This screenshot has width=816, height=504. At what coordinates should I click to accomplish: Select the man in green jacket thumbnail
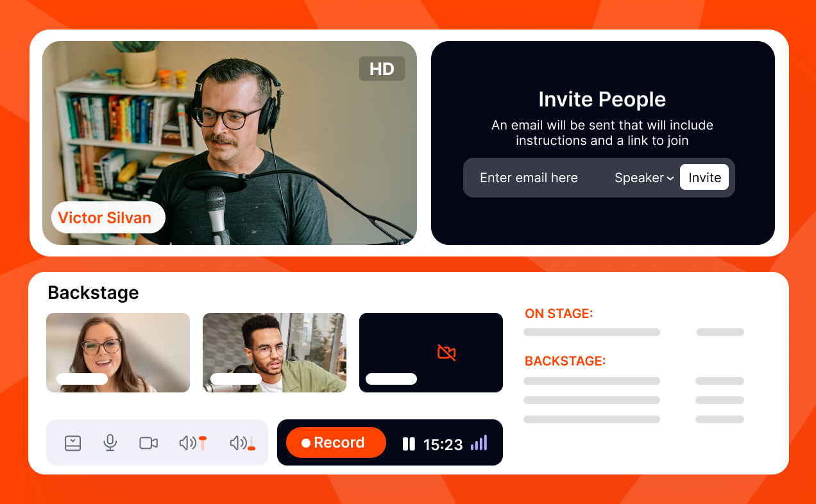click(x=275, y=353)
